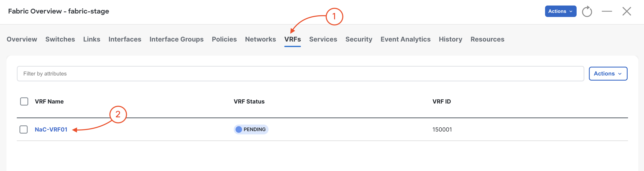Open the Switches tab
The height and width of the screenshot is (171, 644).
(x=60, y=39)
